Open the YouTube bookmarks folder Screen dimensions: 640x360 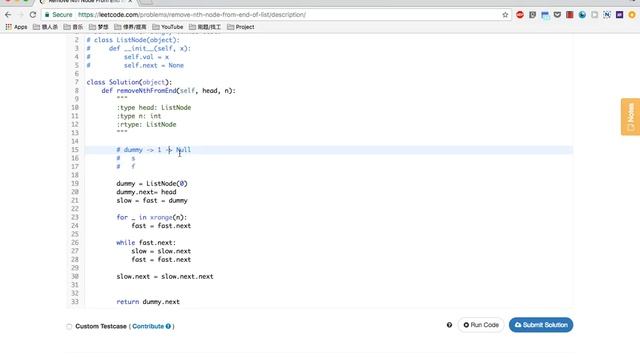click(x=168, y=27)
